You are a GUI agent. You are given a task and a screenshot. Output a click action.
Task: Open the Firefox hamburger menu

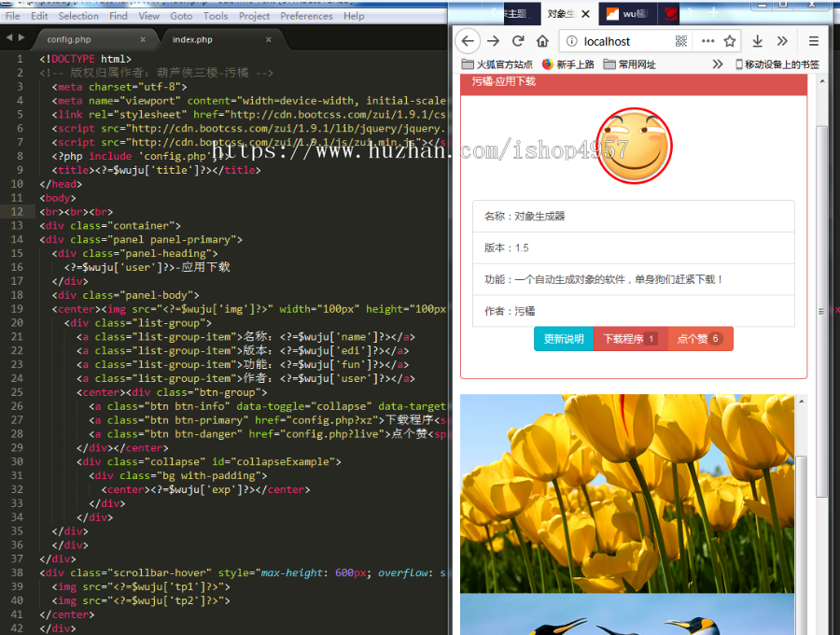coord(814,41)
